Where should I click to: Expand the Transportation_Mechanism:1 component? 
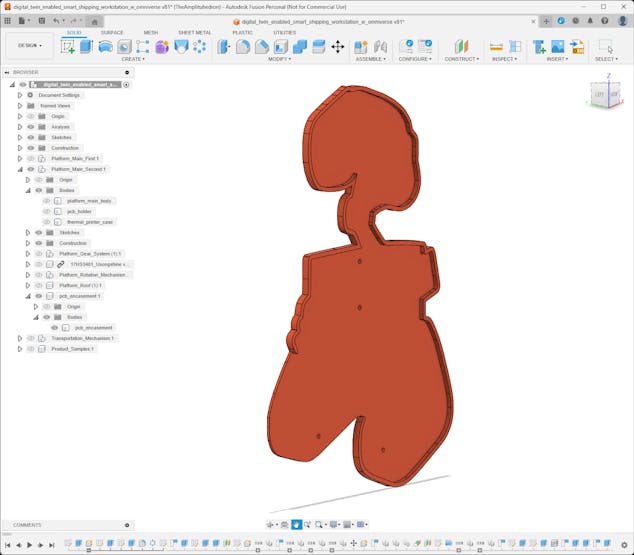tap(20, 338)
